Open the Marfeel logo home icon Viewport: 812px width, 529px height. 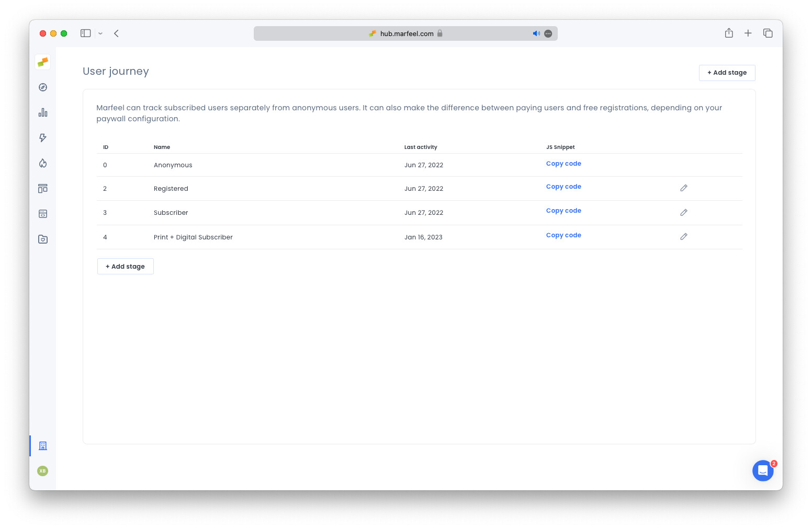point(42,62)
